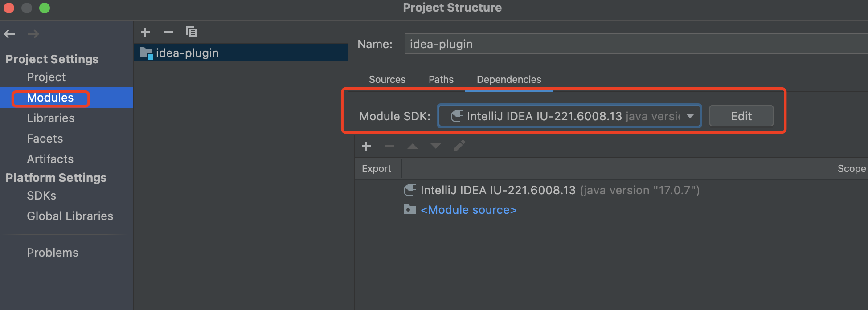Screen dimensions: 868x310
Task: Remove dependency with minus icon
Action: click(389, 146)
